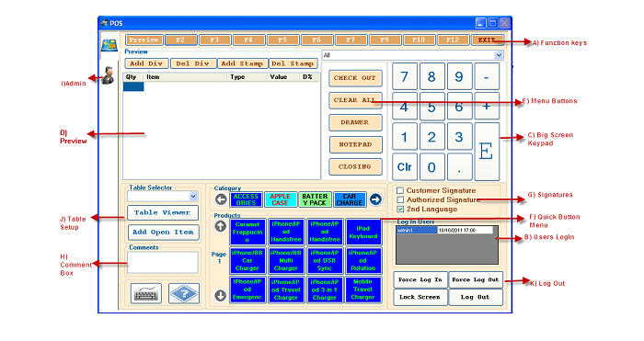Click the F10 function key

[x=419, y=40]
